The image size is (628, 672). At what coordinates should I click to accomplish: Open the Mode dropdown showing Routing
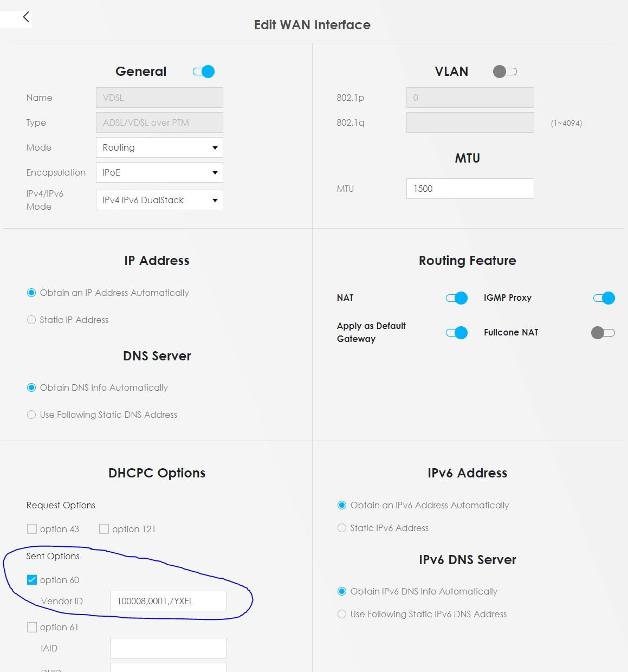[159, 147]
